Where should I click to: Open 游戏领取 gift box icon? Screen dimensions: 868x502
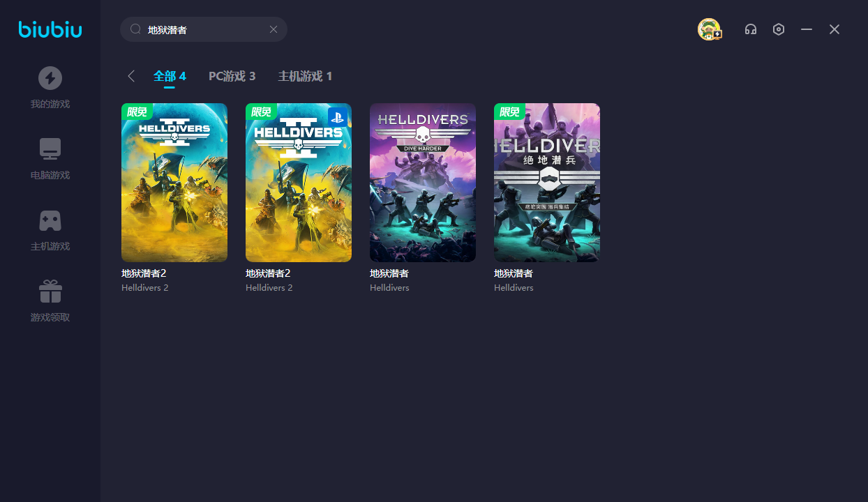[x=50, y=291]
